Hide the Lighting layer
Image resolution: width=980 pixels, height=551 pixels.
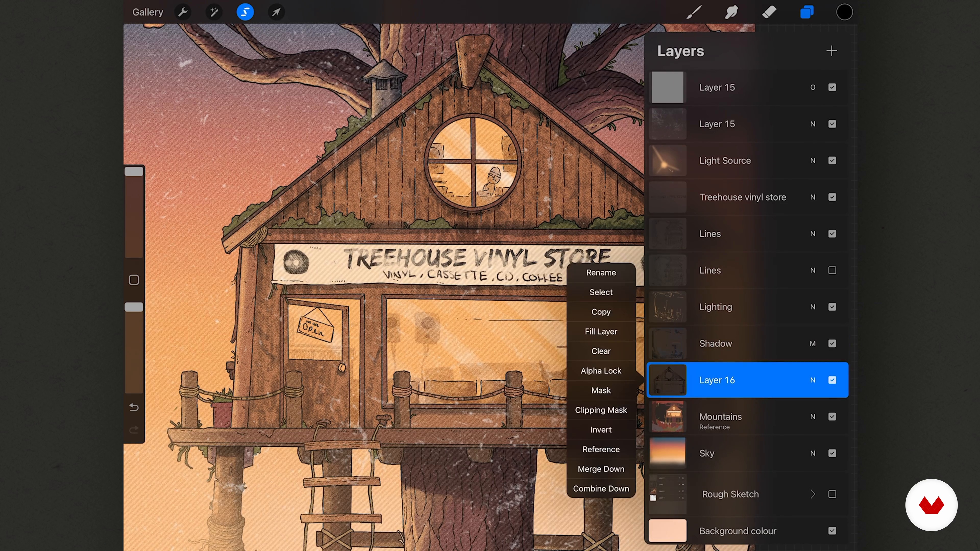pos(832,307)
